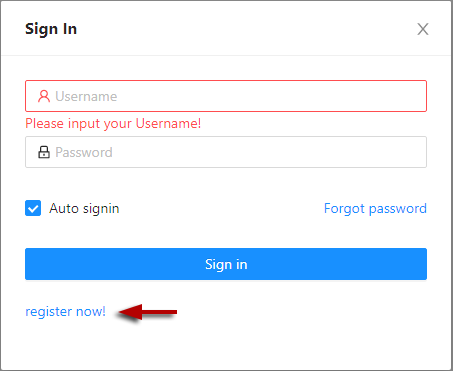This screenshot has width=453, height=371.
Task: Click the white checkmark icon beside Auto signin
Action: (33, 208)
